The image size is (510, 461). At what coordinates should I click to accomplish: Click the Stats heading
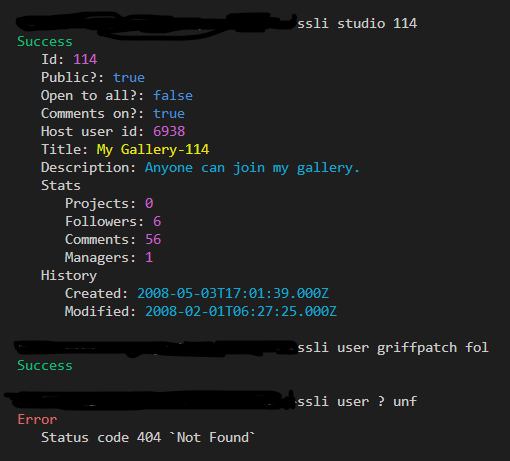click(x=61, y=186)
